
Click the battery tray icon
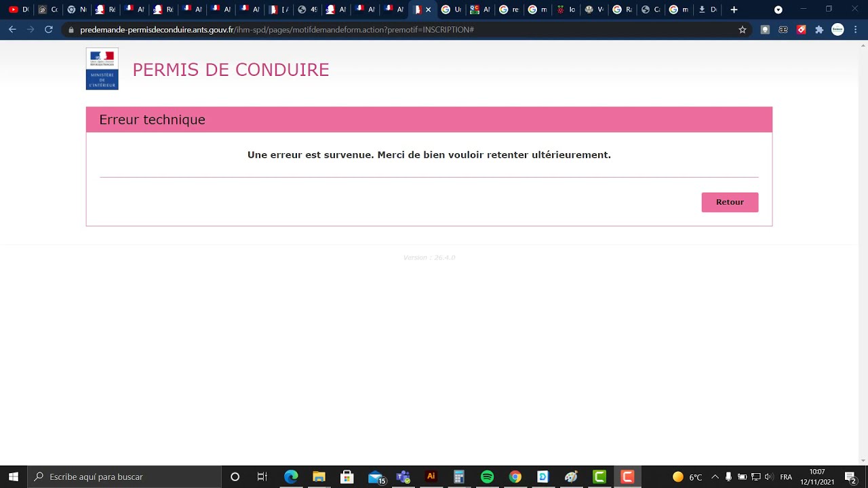coord(742,477)
